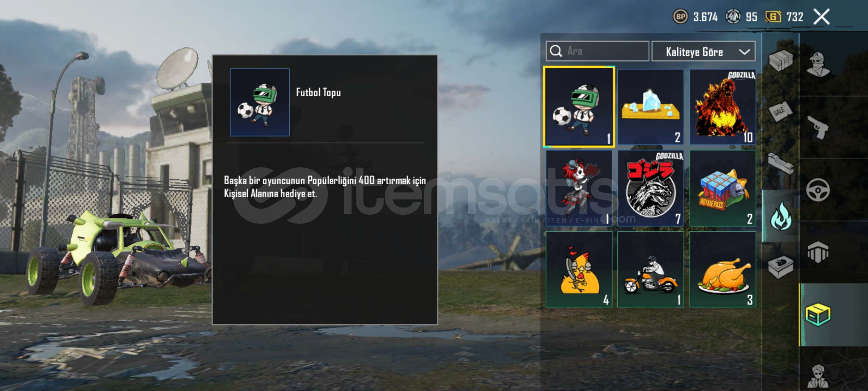This screenshot has width=868, height=391.
Task: Click the Ara search field
Action: tap(597, 51)
